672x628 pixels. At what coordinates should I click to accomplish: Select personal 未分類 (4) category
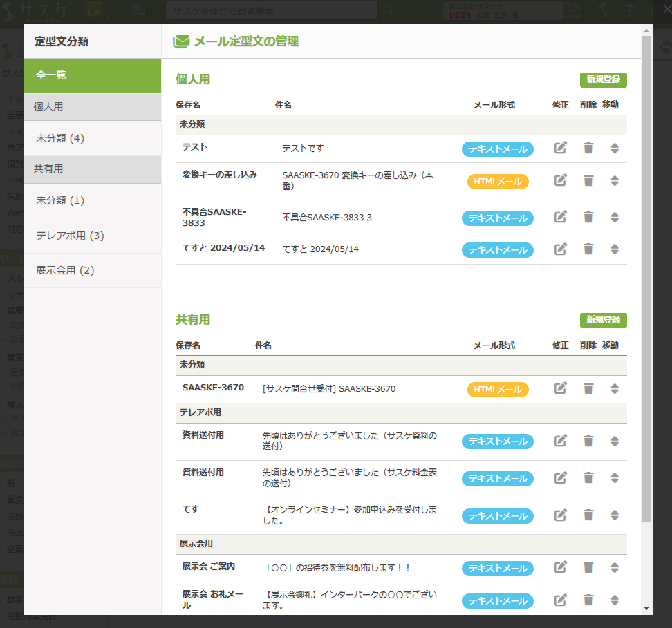(x=60, y=138)
